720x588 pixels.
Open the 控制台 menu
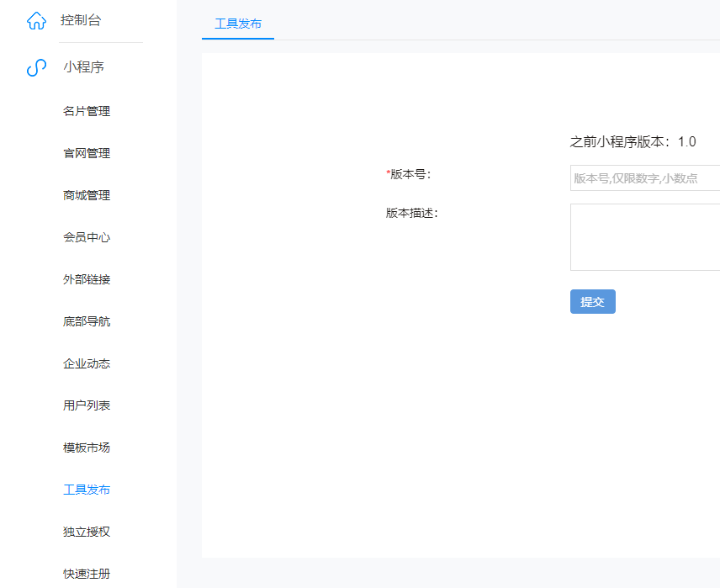coord(81,20)
